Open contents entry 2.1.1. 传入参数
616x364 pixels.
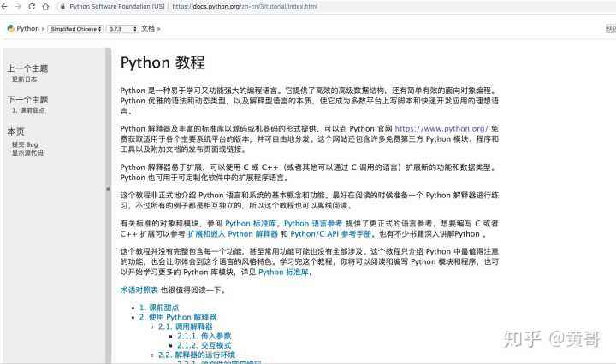[204, 336]
